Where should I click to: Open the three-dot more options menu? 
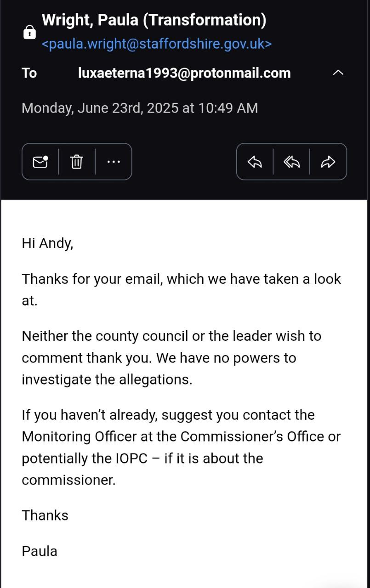click(114, 162)
